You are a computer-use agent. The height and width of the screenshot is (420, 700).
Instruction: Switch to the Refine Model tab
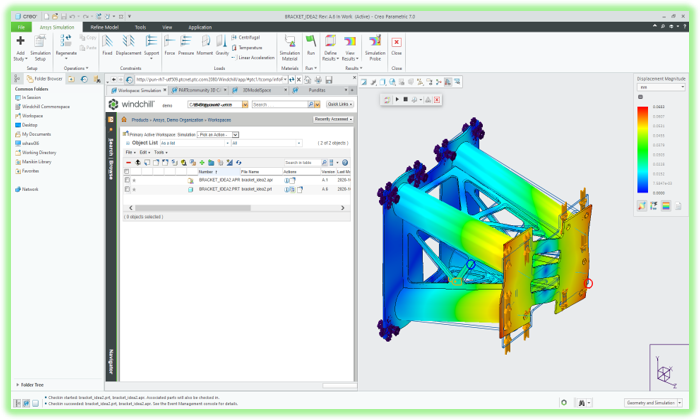pos(104,27)
